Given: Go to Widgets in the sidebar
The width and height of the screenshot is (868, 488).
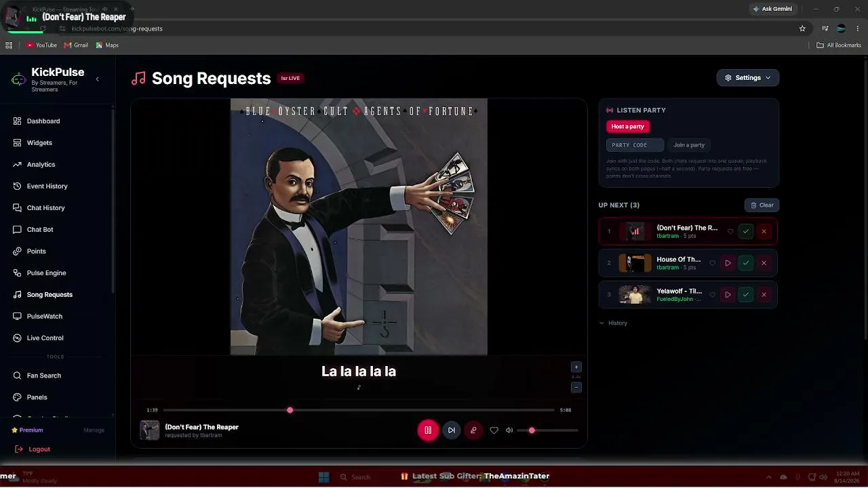Looking at the screenshot, I should click(x=39, y=143).
